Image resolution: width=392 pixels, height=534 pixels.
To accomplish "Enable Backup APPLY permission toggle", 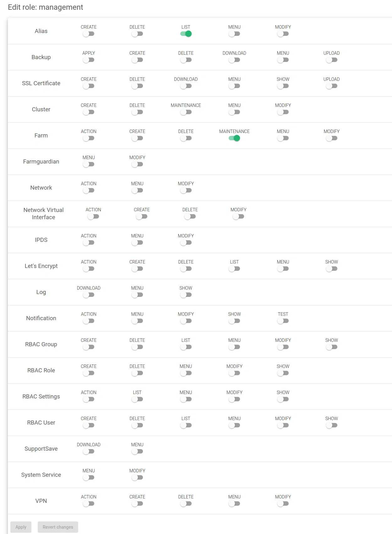I will [x=89, y=60].
